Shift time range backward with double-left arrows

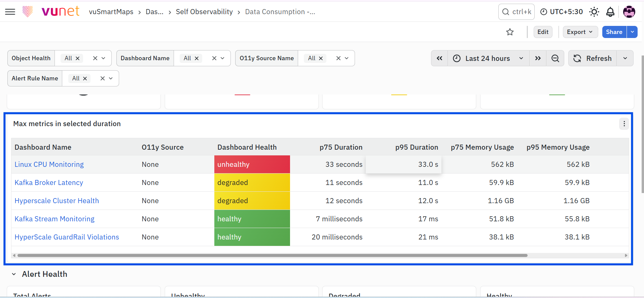(439, 58)
